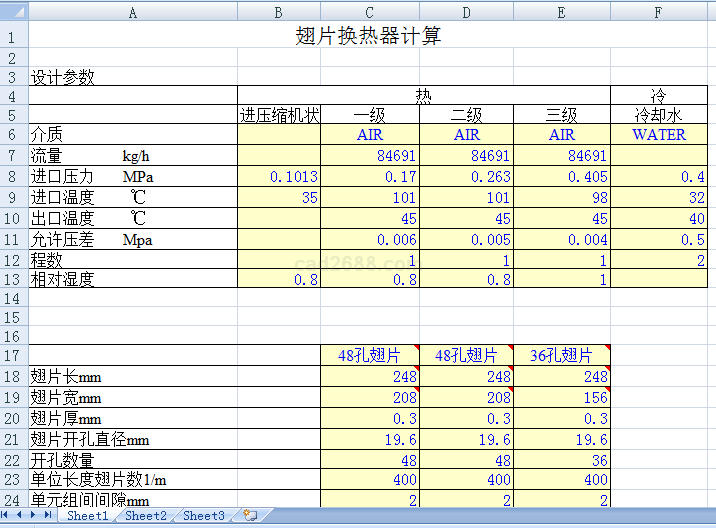
Task: Select the 0.1013 inlet pressure cell
Action: point(279,176)
